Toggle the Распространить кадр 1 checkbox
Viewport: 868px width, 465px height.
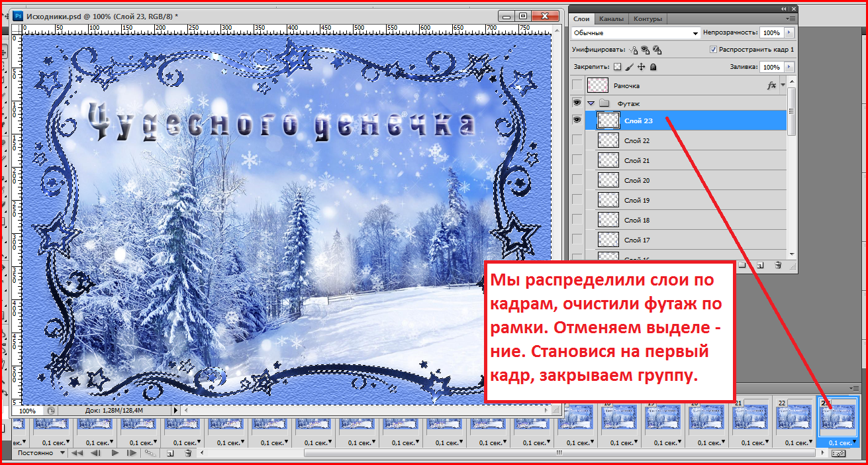(712, 50)
